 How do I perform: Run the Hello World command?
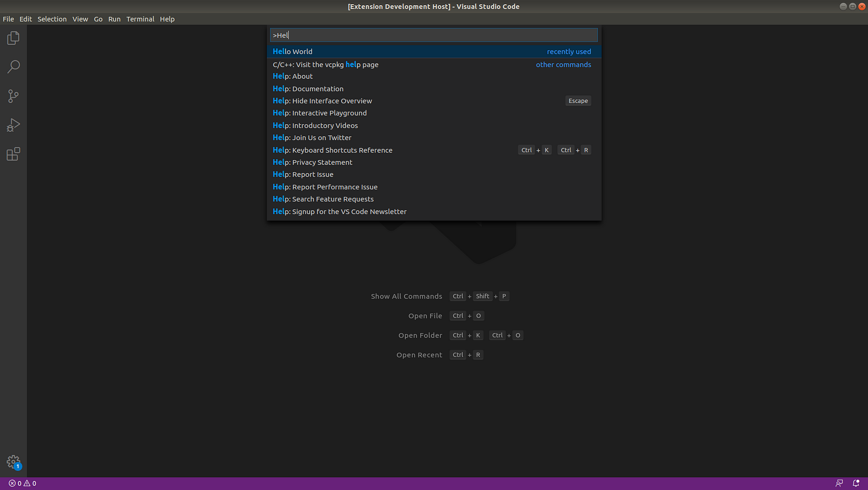click(434, 52)
